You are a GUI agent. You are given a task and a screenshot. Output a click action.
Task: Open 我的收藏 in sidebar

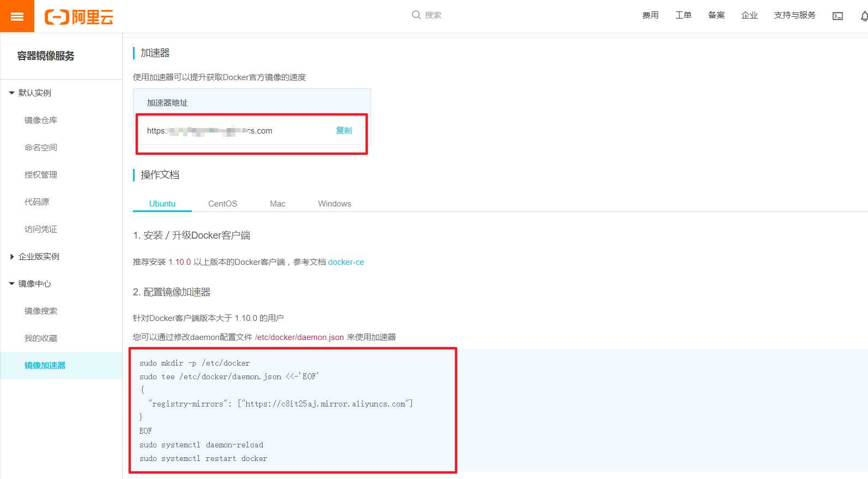pos(41,338)
